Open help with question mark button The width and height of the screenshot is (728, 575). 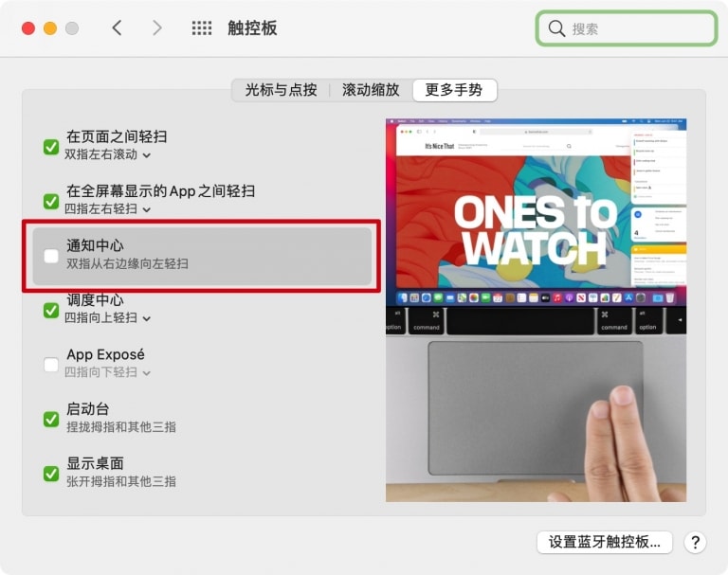[695, 542]
